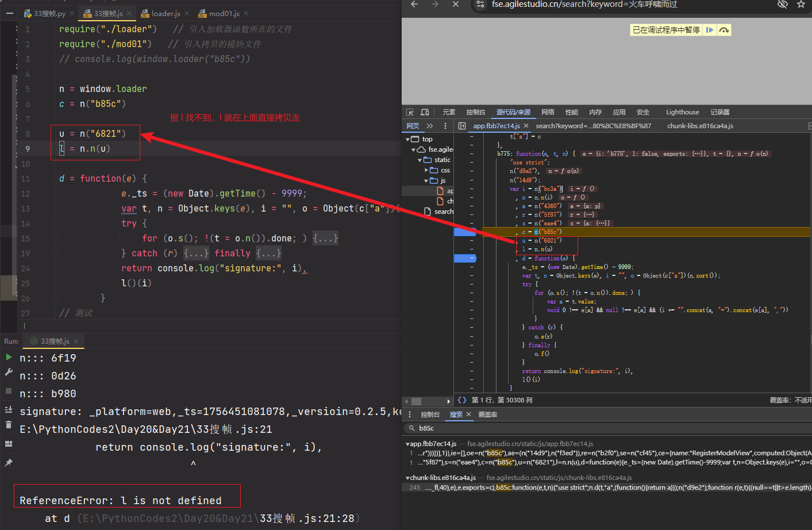
Task: Collapse the top frame tree node
Action: [408, 139]
